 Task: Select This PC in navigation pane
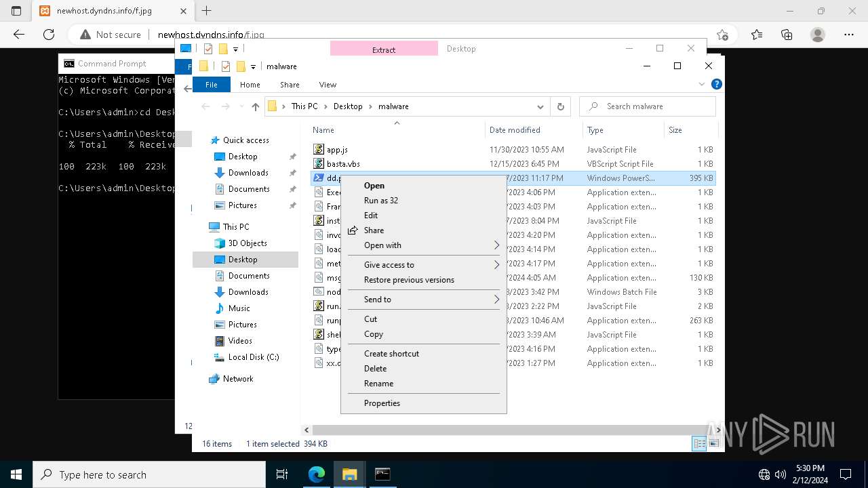coord(236,227)
